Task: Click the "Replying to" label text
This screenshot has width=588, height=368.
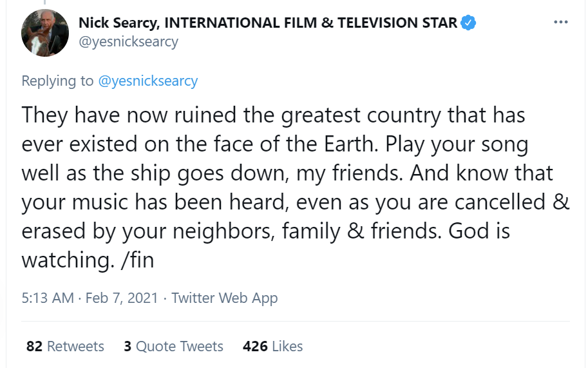Action: click(x=57, y=81)
